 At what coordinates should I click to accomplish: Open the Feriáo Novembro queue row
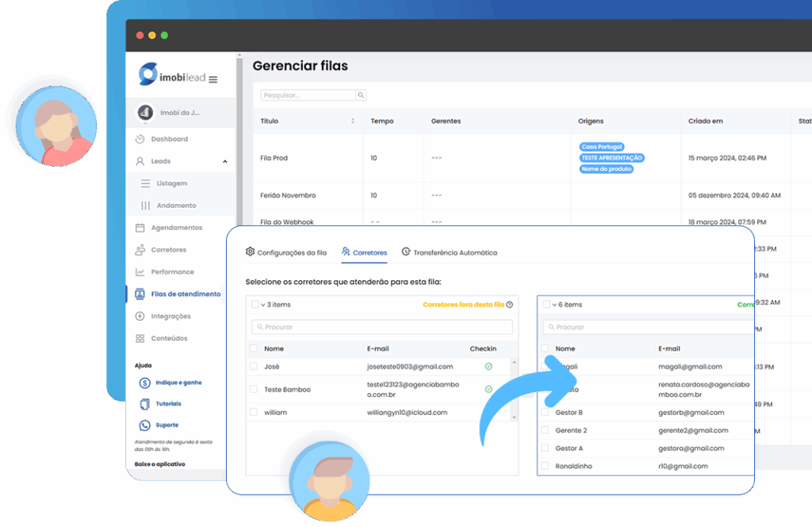coord(532,195)
